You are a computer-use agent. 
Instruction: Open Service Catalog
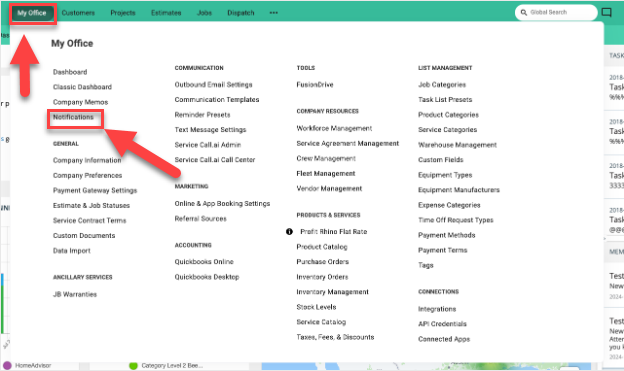321,322
